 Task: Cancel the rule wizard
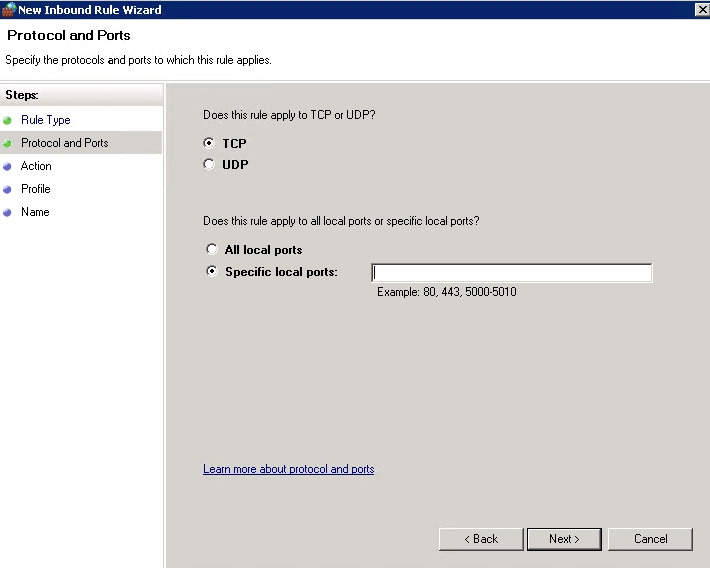coord(650,539)
